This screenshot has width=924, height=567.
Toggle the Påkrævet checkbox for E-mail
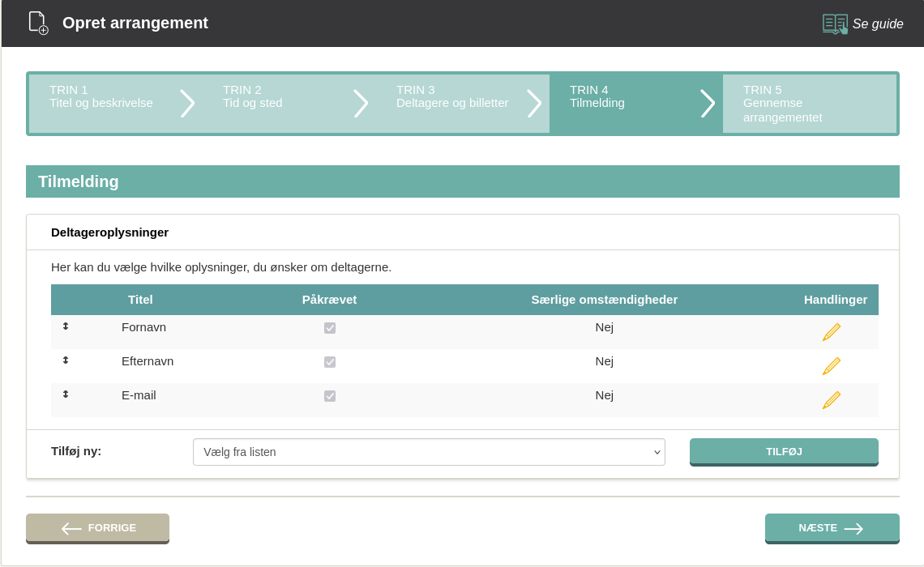click(330, 396)
